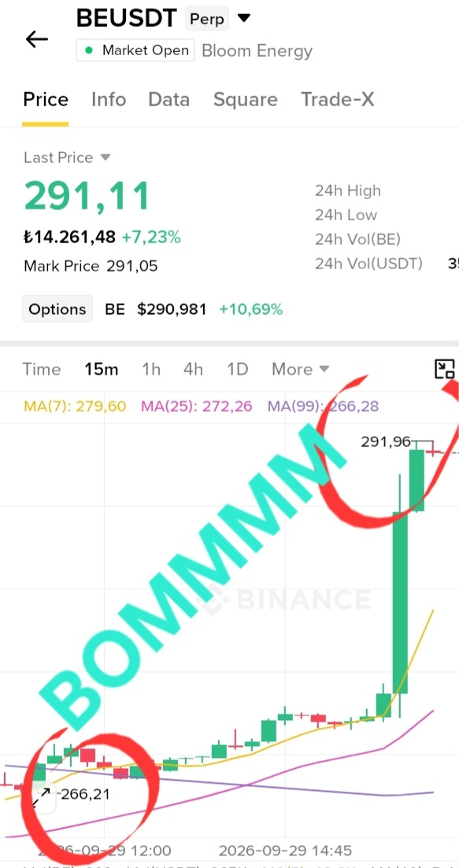459x868 pixels.
Task: Tap the back arrow icon
Action: tap(37, 39)
